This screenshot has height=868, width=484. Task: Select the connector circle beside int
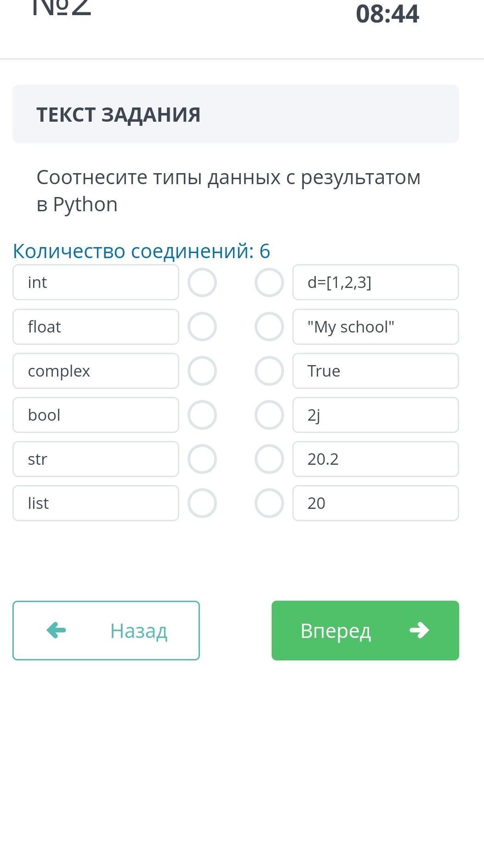[202, 282]
